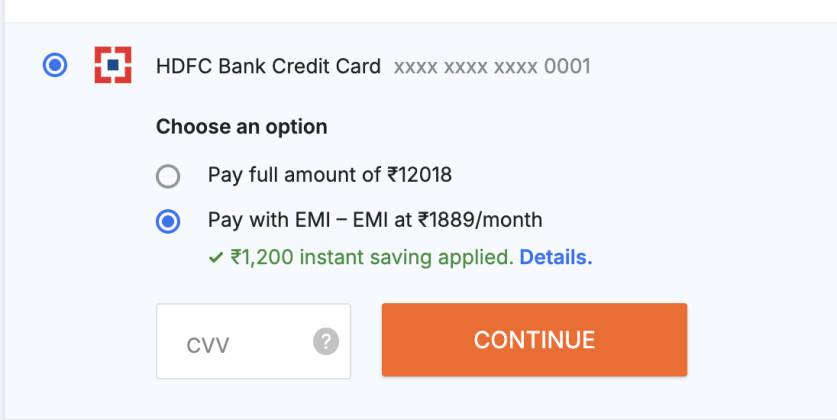Click the CVV help question mark icon

click(326, 342)
